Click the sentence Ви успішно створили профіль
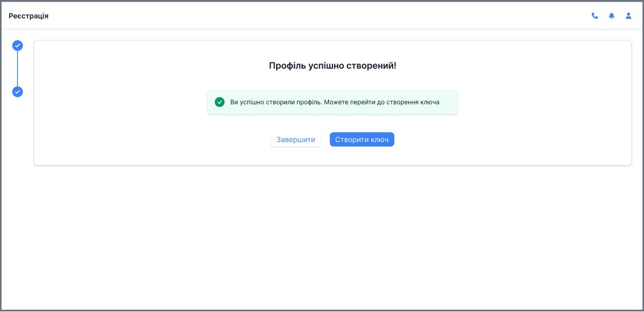644x312 pixels. click(x=276, y=102)
